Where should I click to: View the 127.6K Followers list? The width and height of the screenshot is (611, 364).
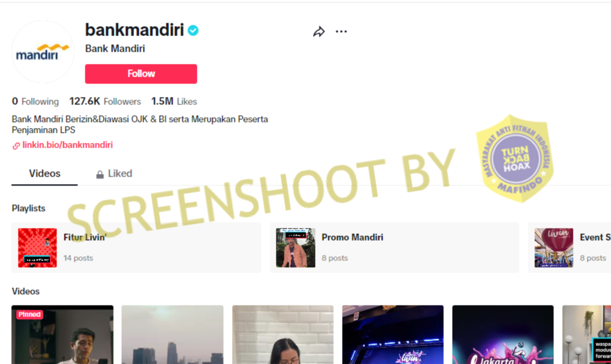coord(105,101)
